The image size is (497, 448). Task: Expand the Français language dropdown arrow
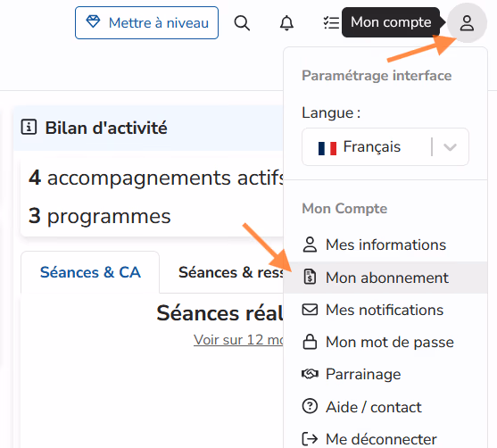point(450,146)
